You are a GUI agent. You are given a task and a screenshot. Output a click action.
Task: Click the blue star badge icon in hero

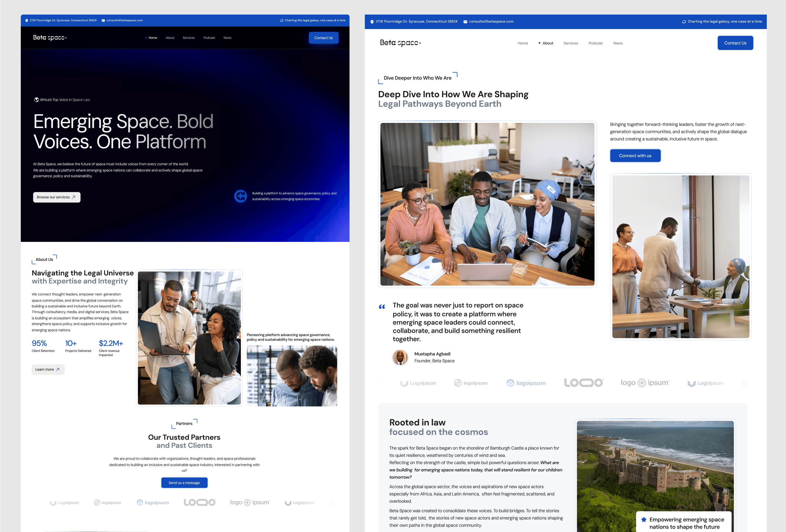(240, 196)
